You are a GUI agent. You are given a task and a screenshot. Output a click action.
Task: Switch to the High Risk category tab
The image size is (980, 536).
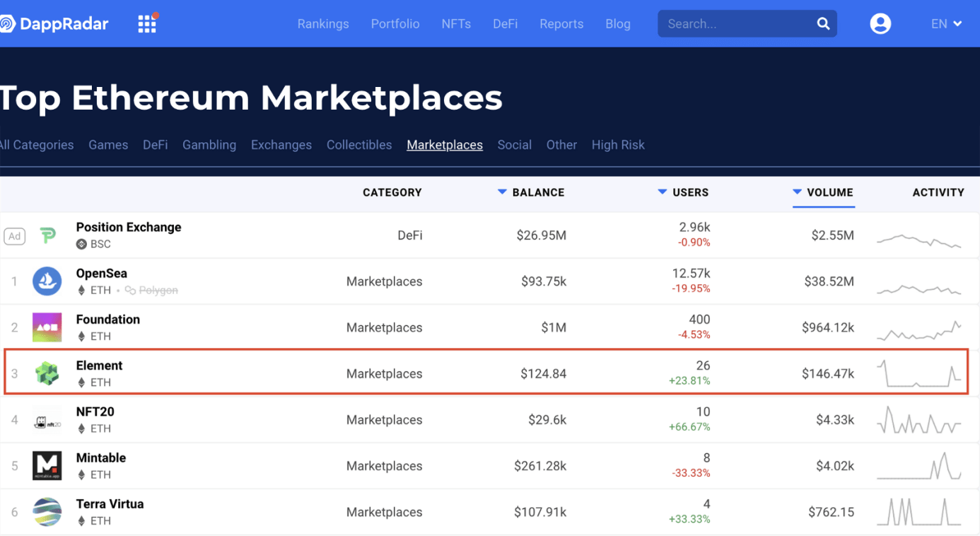(618, 145)
